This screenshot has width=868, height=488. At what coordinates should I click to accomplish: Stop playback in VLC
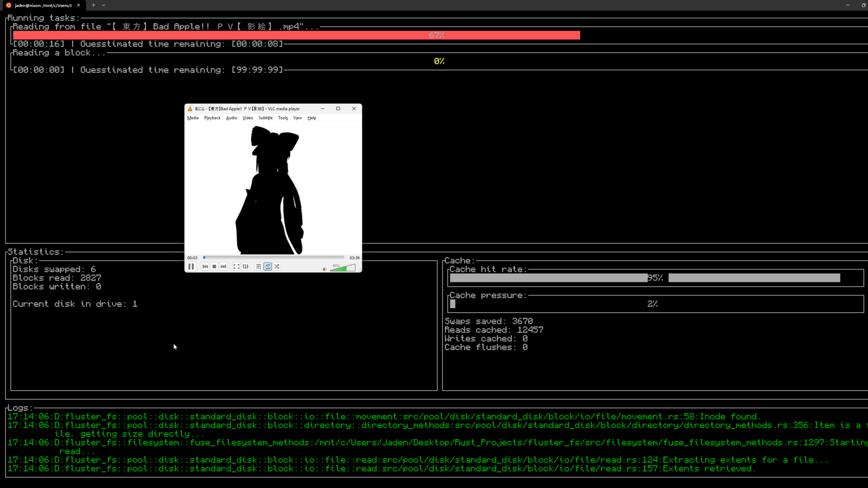pyautogui.click(x=214, y=267)
